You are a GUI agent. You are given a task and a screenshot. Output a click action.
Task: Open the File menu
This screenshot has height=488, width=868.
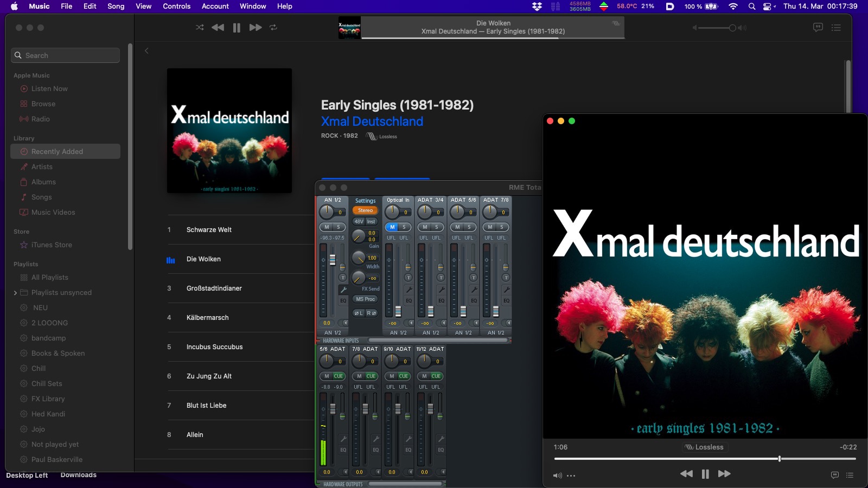[67, 7]
